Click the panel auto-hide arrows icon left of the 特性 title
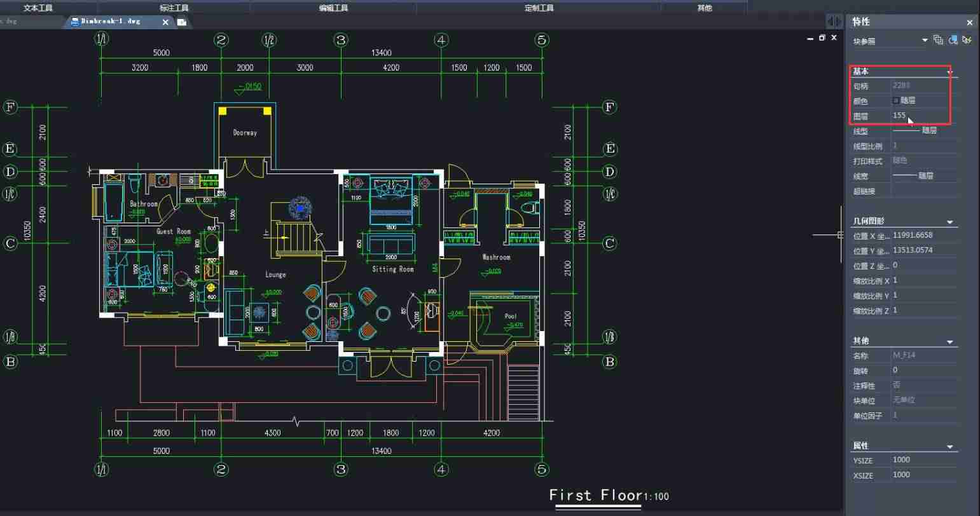Viewport: 980px width, 516px height. (834, 22)
